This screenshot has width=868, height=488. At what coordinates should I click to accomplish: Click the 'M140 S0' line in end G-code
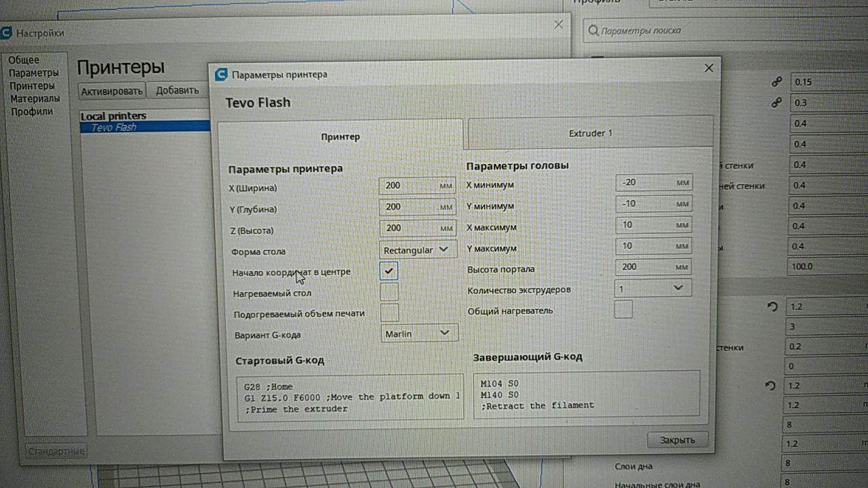[x=499, y=394]
